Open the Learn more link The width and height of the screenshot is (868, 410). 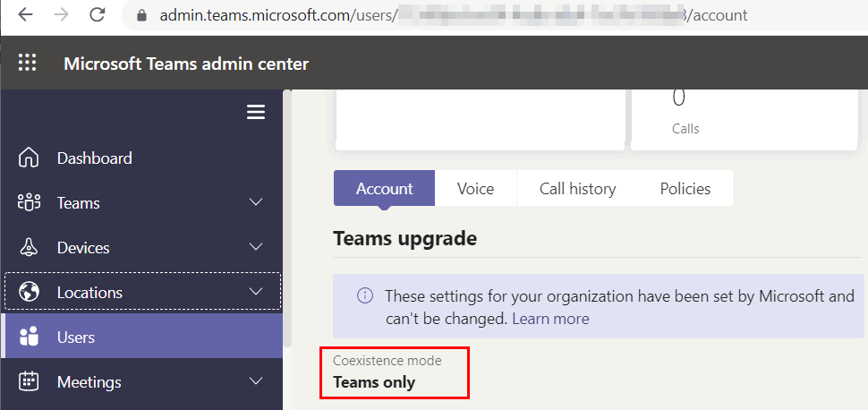tap(551, 319)
